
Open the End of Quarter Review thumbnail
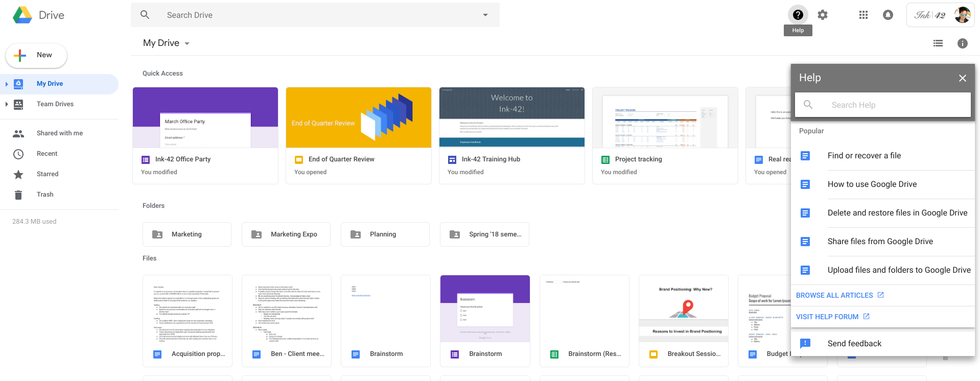(358, 117)
